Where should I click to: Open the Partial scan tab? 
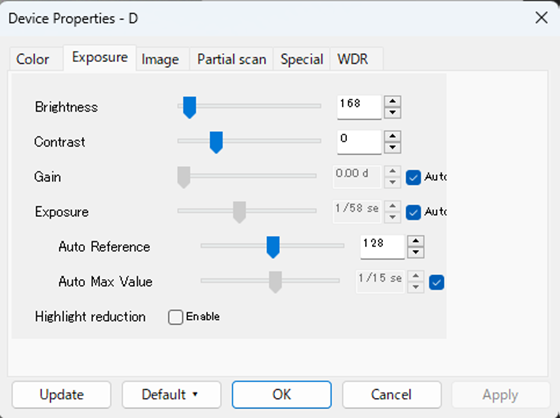click(231, 59)
